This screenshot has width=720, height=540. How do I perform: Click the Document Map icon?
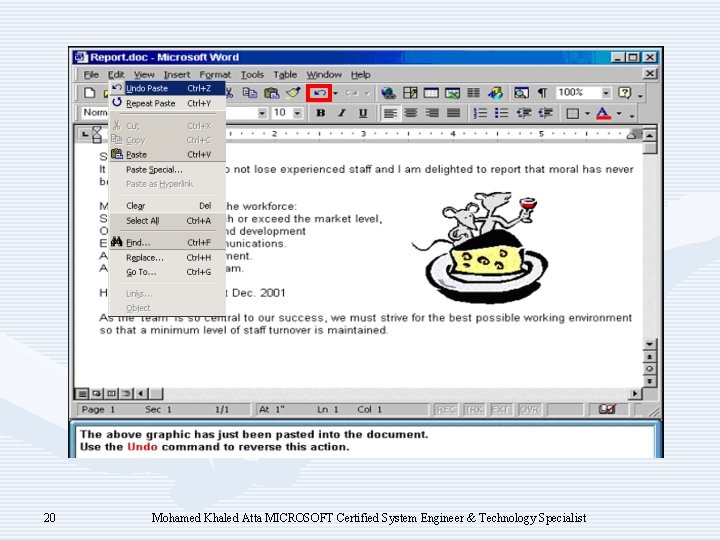click(521, 93)
